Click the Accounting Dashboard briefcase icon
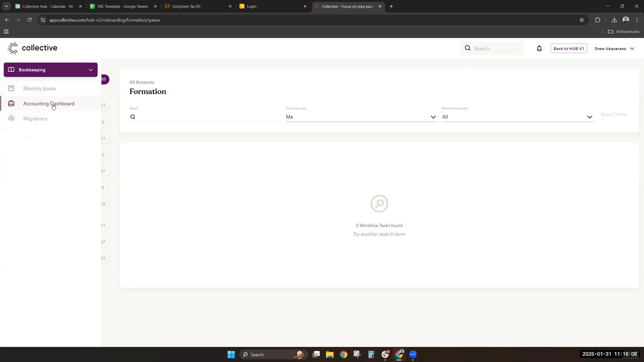The width and height of the screenshot is (644, 362). (x=11, y=104)
